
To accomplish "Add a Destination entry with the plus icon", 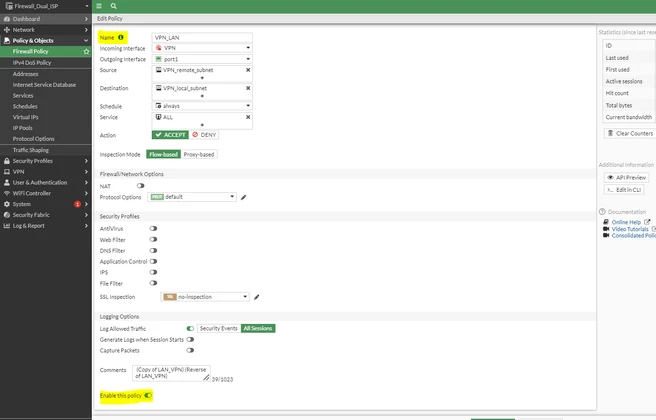I will coord(202,96).
